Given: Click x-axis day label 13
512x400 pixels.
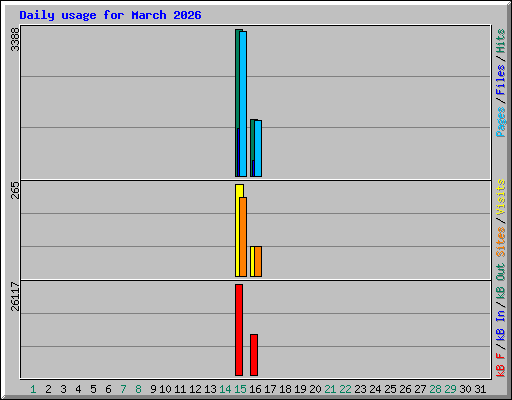Looking at the screenshot, I should pos(210,389).
